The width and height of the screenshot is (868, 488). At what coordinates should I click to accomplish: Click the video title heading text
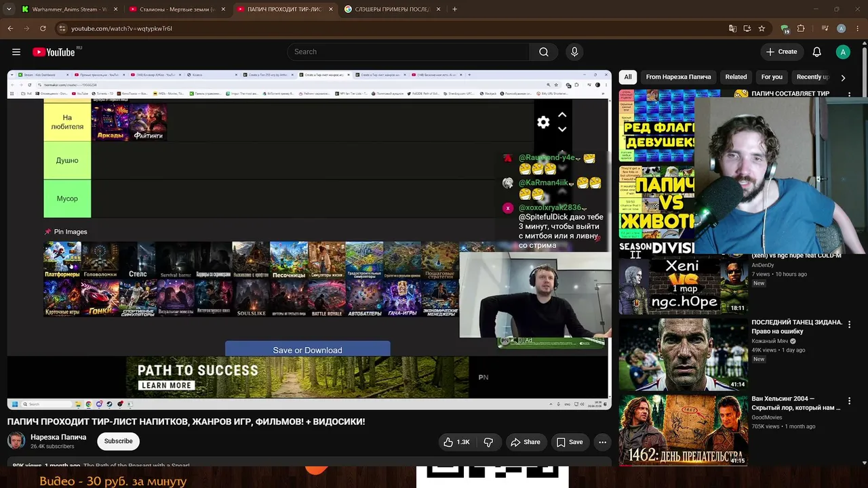(186, 422)
